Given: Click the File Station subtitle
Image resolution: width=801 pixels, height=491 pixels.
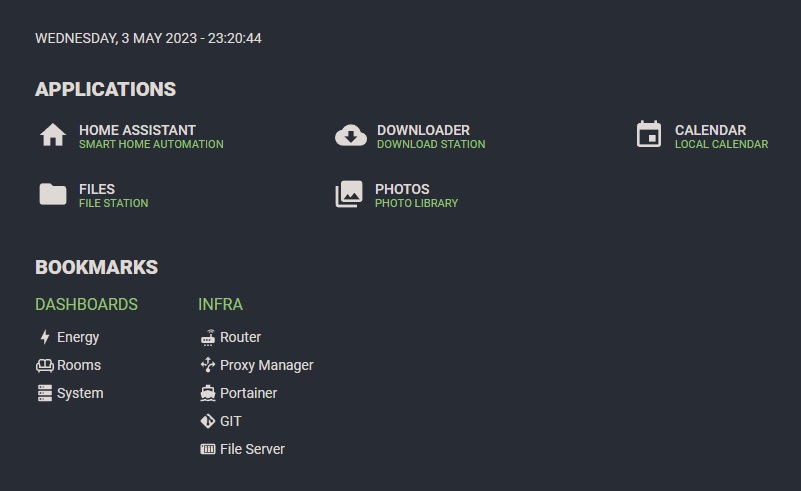Looking at the screenshot, I should pyautogui.click(x=114, y=203).
